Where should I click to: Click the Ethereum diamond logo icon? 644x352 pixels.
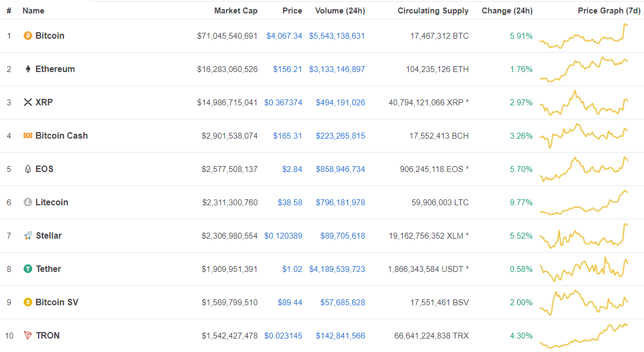[x=27, y=69]
